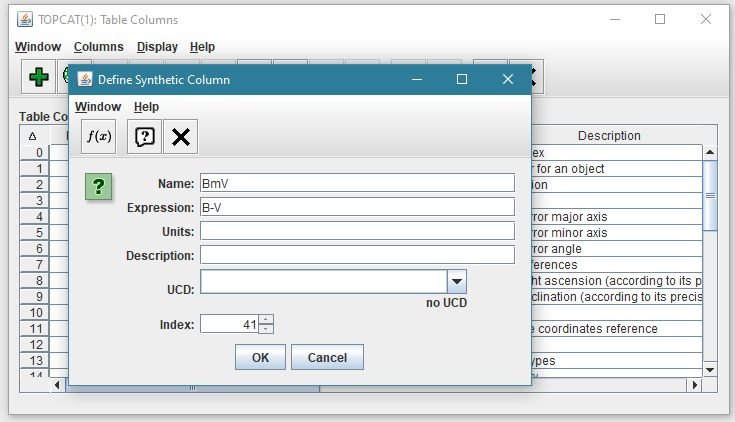
Task: Maximize the Define Synthetic Column dialog
Action: 461,79
